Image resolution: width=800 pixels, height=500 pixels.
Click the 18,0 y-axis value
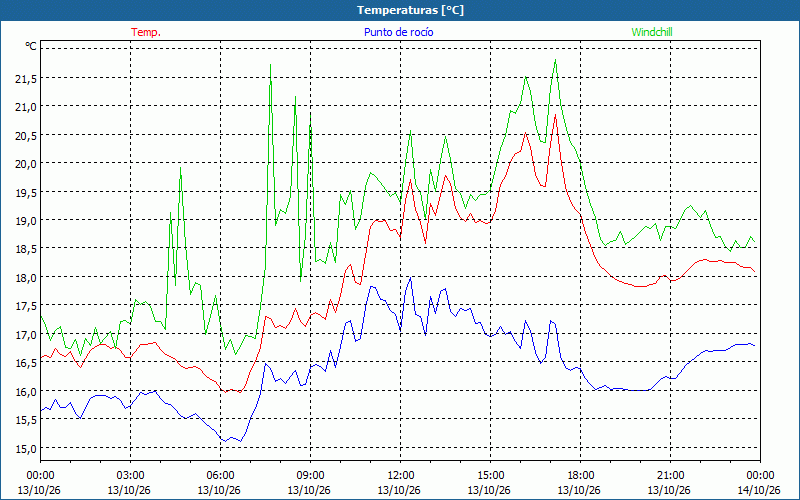coord(26,278)
